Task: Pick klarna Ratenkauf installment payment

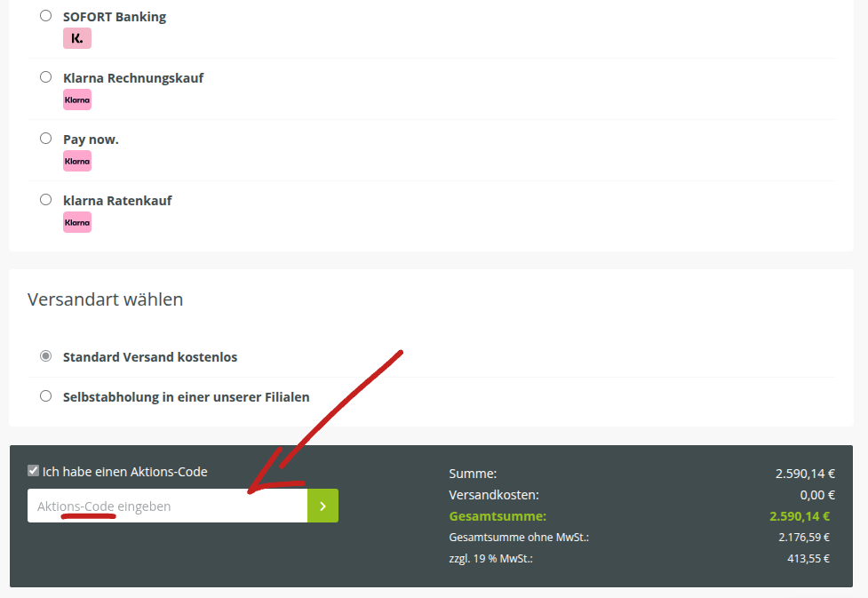Action: [45, 199]
